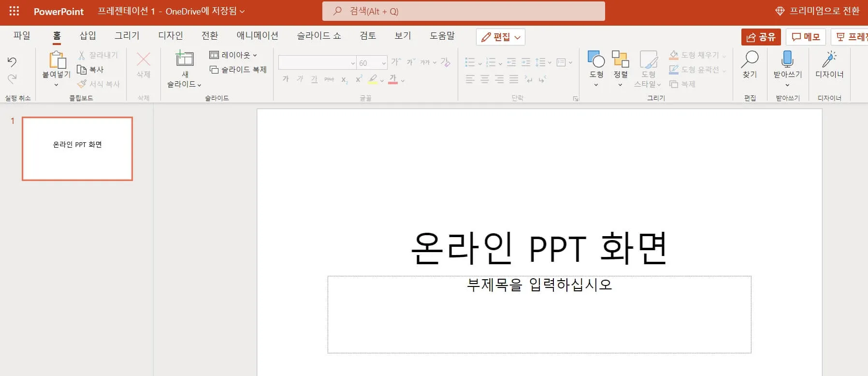
Task: Switch to the 삽입 (Insert) tab
Action: click(x=87, y=35)
